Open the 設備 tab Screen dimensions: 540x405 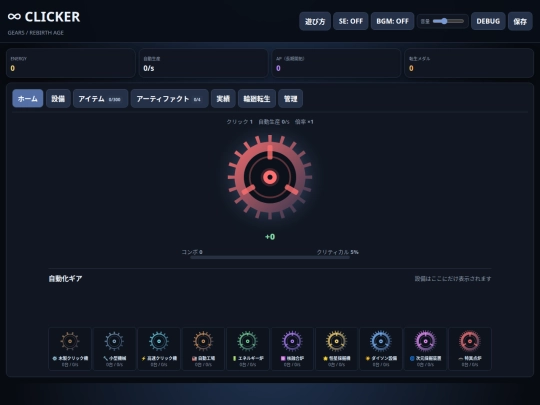click(x=58, y=98)
